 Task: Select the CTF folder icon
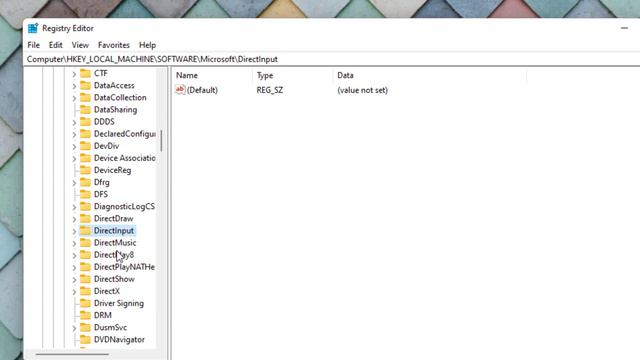pyautogui.click(x=85, y=73)
